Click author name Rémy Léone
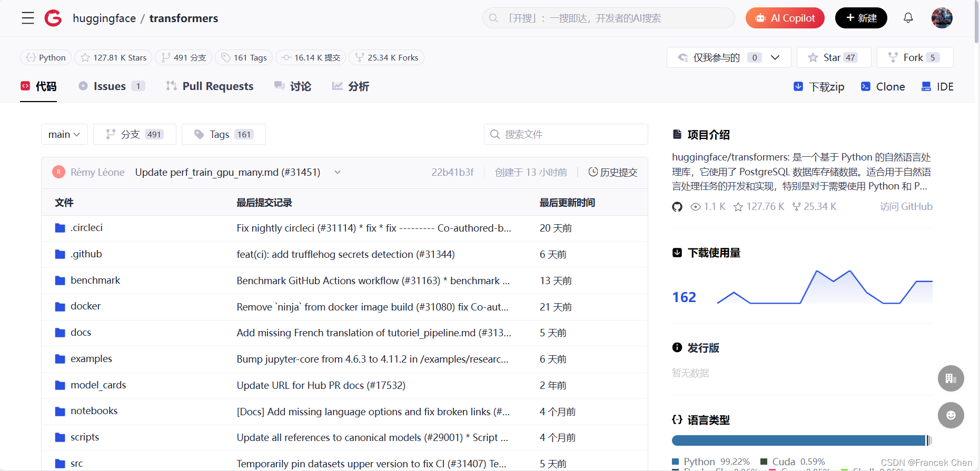The image size is (980, 471). pos(97,172)
